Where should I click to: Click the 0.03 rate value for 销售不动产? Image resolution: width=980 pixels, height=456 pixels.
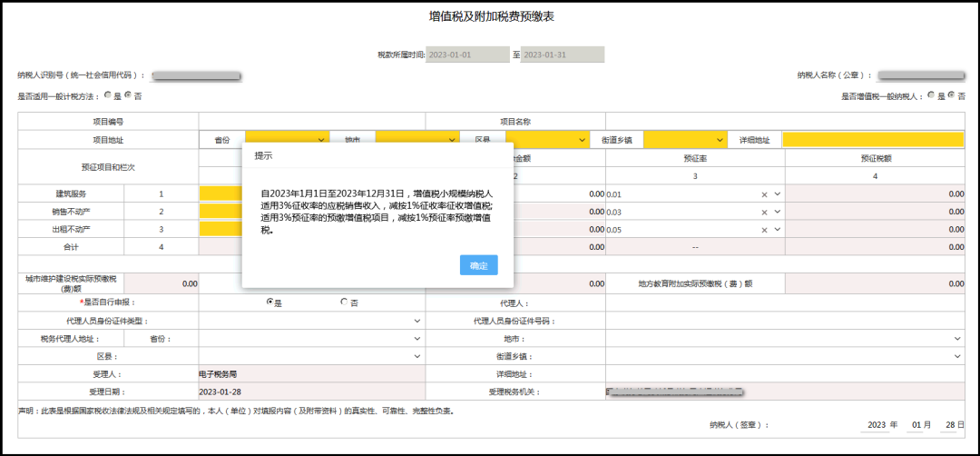(x=613, y=212)
